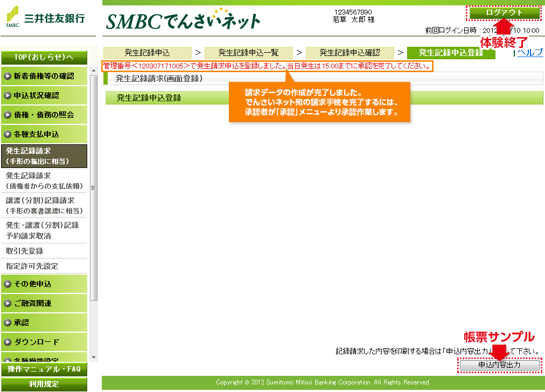Expand ダウンロード menu
Image resolution: width=545 pixels, height=392 pixels.
(44, 342)
